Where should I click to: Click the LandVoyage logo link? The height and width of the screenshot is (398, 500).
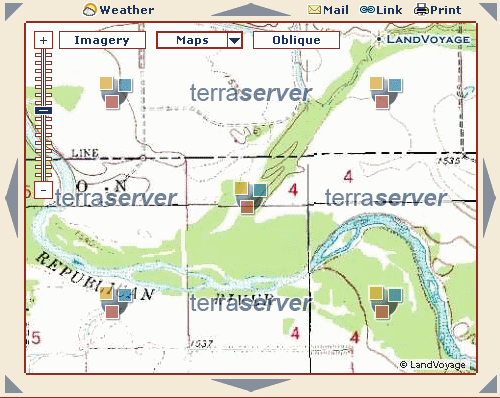(423, 39)
